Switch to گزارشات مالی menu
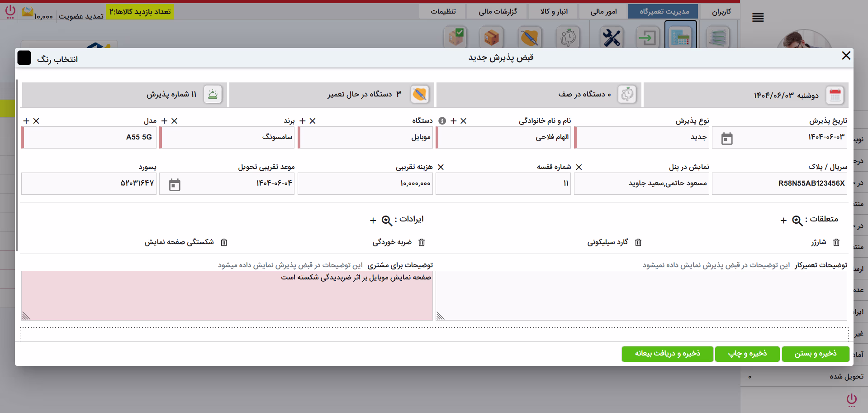The image size is (868, 413). (498, 11)
